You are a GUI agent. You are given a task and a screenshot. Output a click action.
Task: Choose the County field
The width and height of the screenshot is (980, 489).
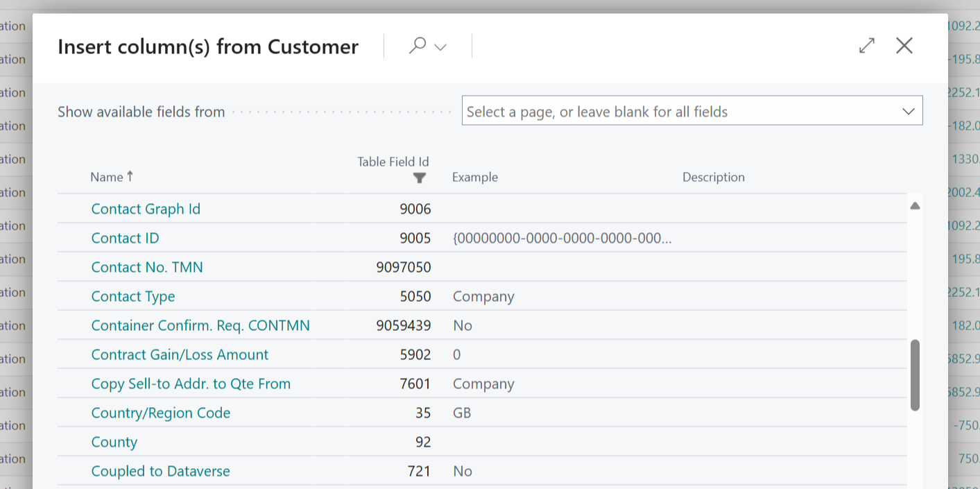pos(114,442)
